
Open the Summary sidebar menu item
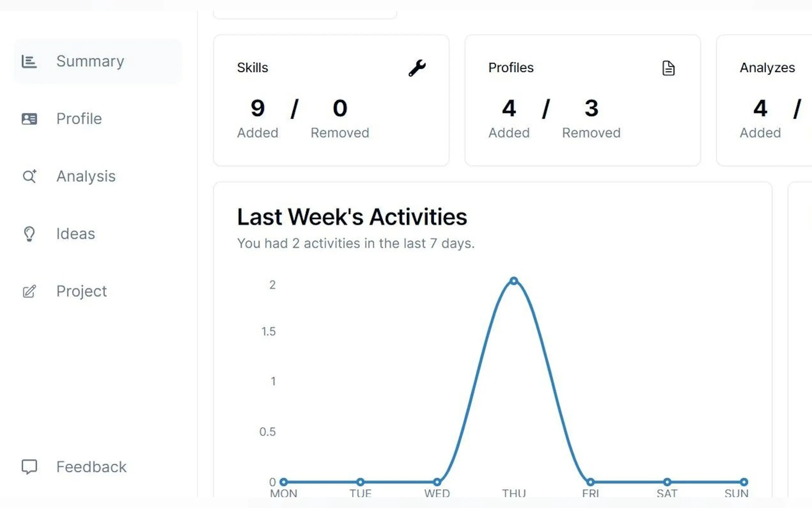[90, 61]
